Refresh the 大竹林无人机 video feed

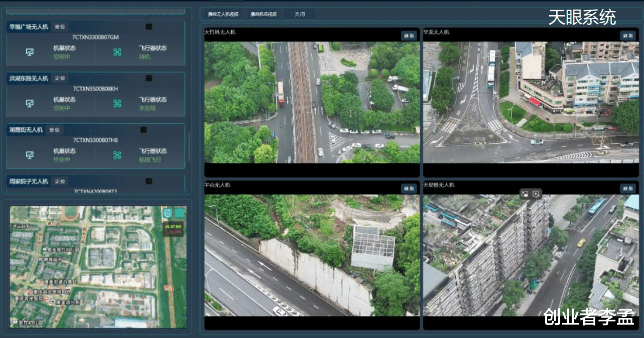409,36
